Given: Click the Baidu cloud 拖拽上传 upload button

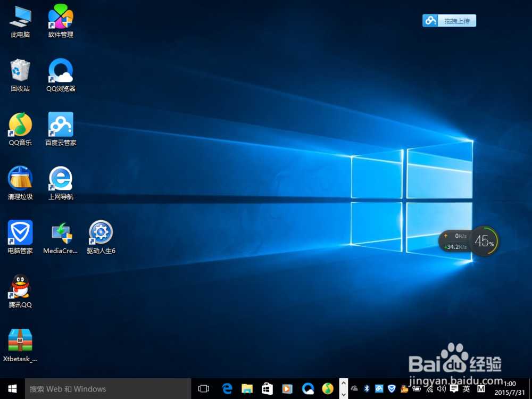Looking at the screenshot, I should click(x=449, y=21).
